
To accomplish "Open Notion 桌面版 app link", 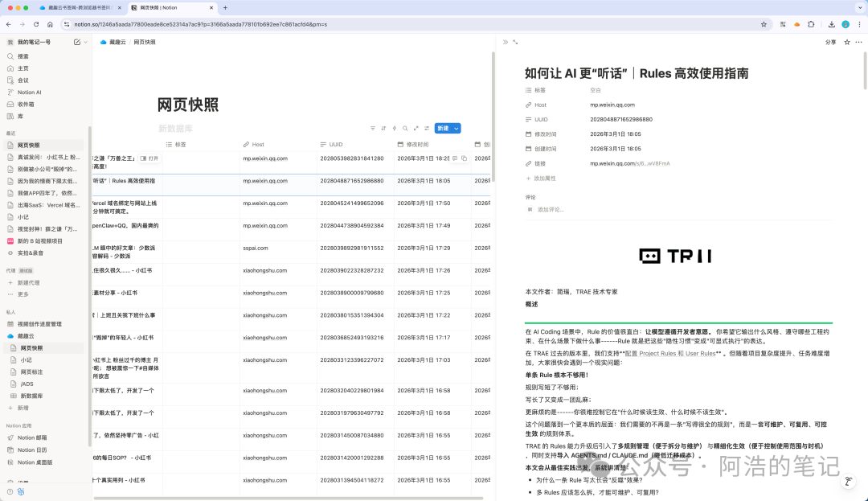I will pyautogui.click(x=35, y=462).
